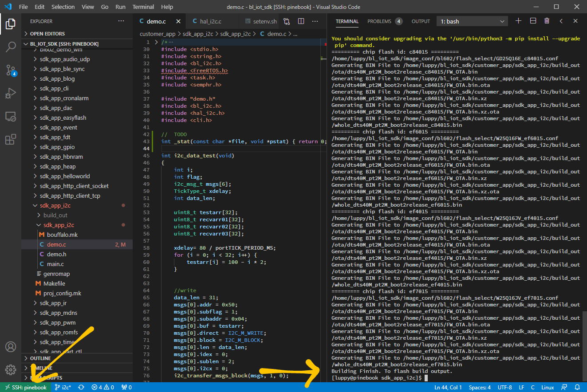Screen dimensions: 587x392
Task: Expand the OUTLINE section
Action: [40, 358]
